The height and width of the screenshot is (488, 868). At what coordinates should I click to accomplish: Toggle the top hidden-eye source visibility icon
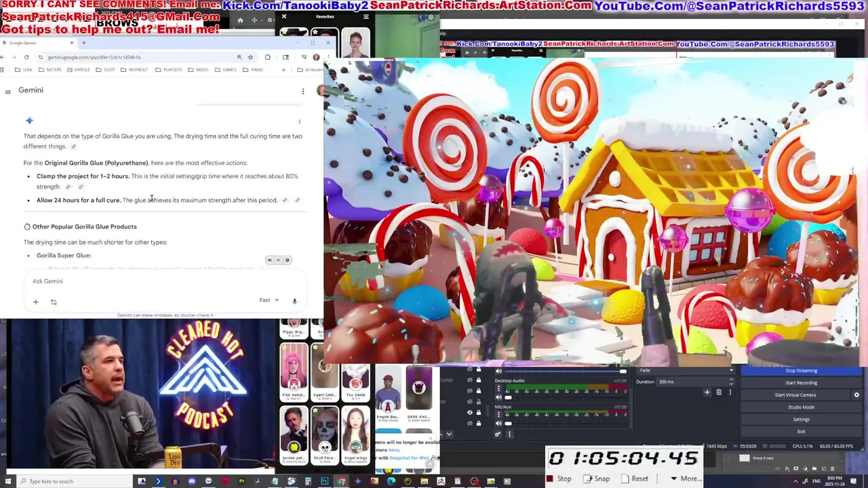pos(470,370)
